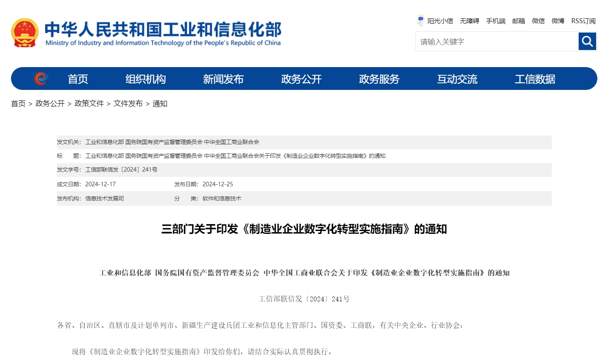The image size is (610, 364).
Task: Select the 首页 navigation menu item
Action: coord(77,79)
